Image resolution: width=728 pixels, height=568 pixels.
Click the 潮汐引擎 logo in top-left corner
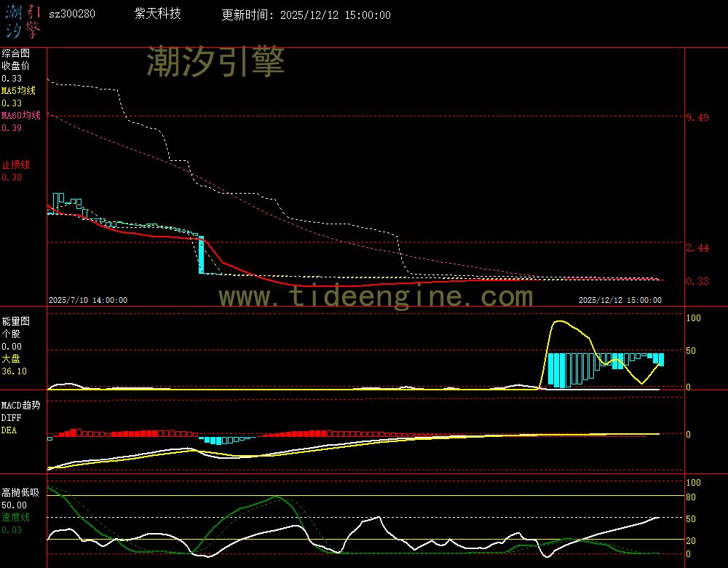tap(22, 20)
